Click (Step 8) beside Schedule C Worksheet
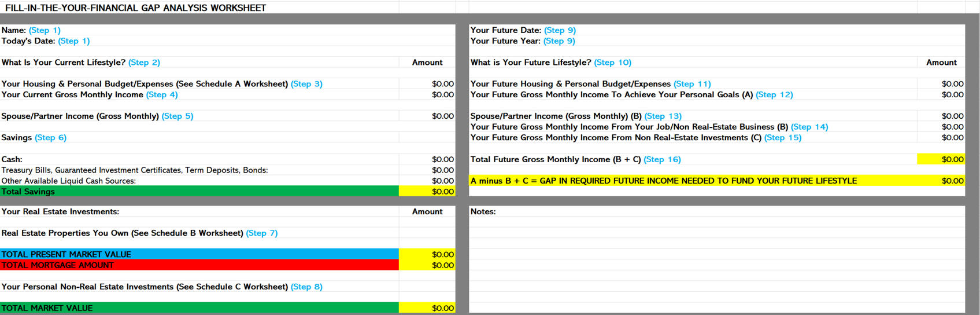This screenshot has height=315, width=980. click(306, 287)
